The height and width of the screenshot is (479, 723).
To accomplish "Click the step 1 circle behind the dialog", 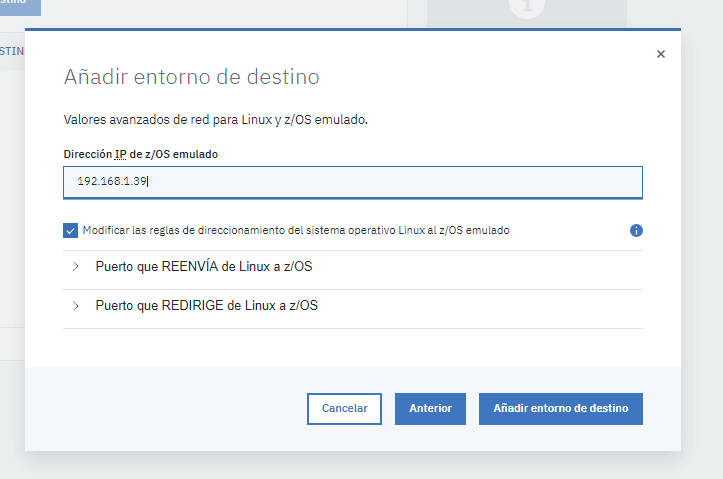I will 525,8.
